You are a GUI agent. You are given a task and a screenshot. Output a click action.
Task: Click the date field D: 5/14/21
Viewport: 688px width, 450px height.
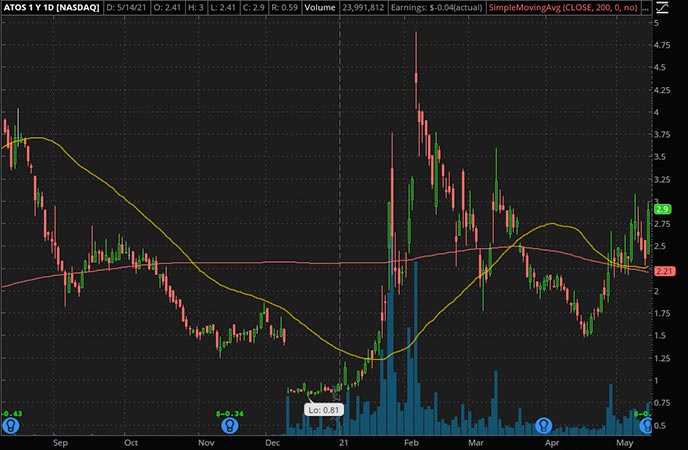pos(126,7)
